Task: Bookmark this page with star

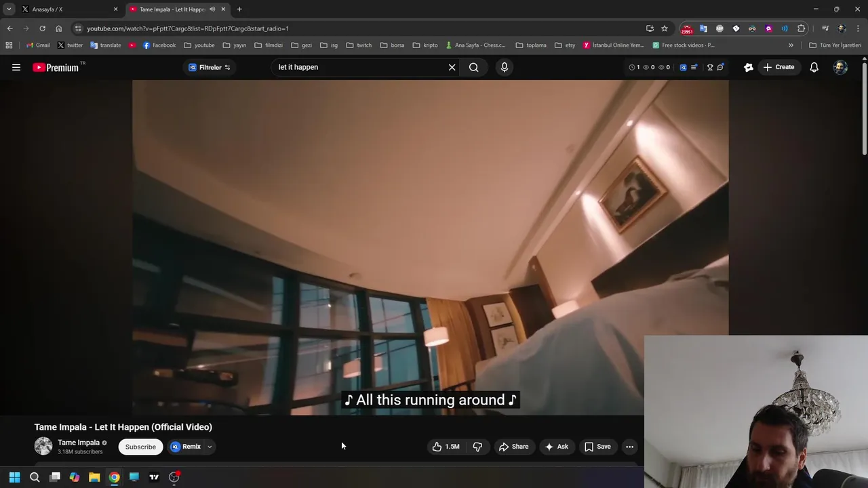Action: (665, 28)
